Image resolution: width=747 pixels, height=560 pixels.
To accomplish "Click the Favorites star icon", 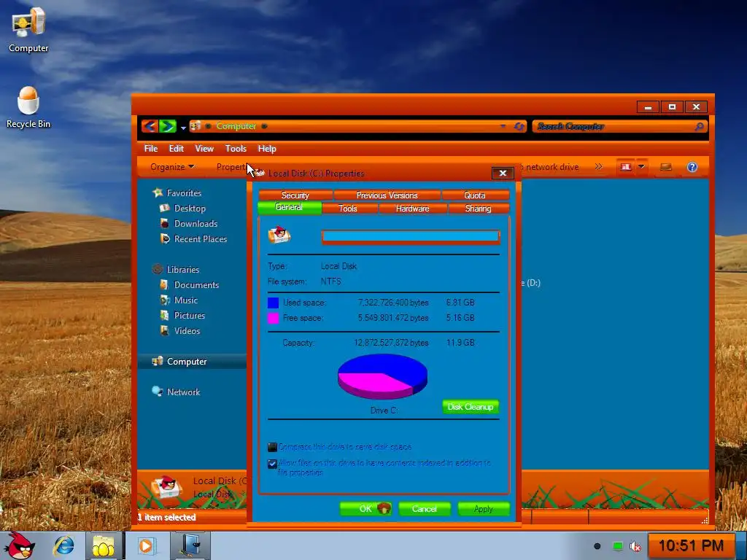I will coord(158,192).
